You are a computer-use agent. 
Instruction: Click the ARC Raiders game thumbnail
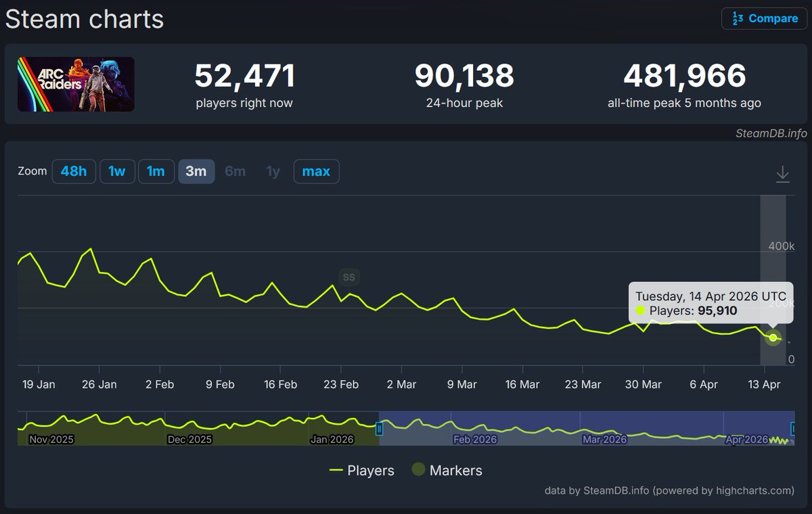click(x=76, y=84)
